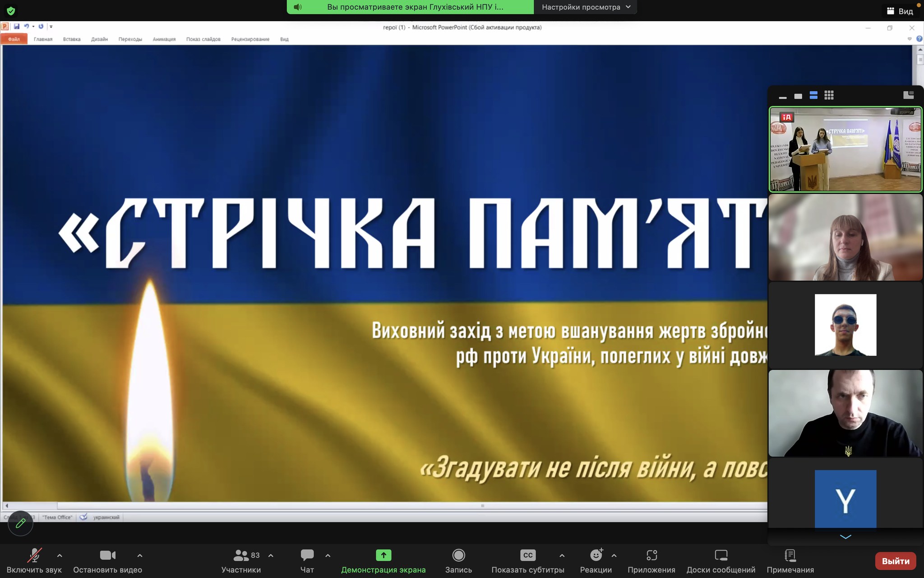Open Настройки просмотра view options dropdown
The height and width of the screenshot is (578, 924).
click(586, 7)
